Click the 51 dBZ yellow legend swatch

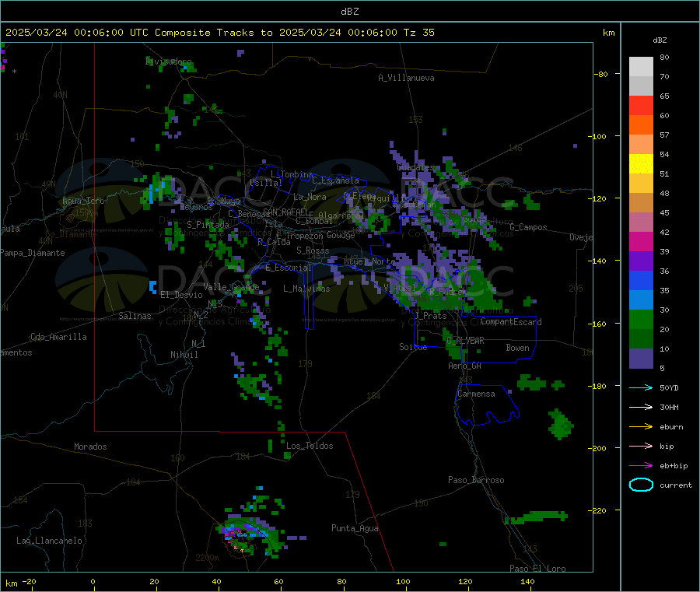(641, 164)
